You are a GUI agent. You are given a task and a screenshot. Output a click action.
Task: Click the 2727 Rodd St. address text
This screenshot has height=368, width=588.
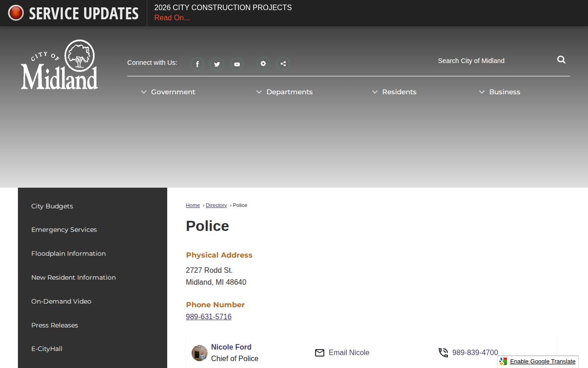pyautogui.click(x=209, y=270)
